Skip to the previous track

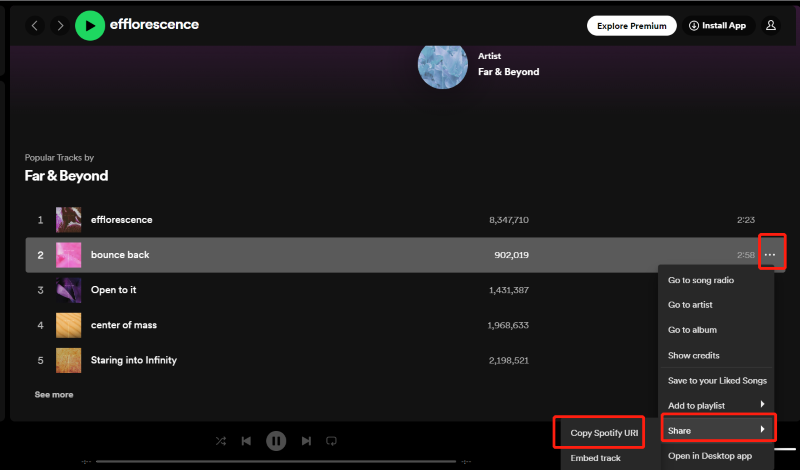click(246, 440)
